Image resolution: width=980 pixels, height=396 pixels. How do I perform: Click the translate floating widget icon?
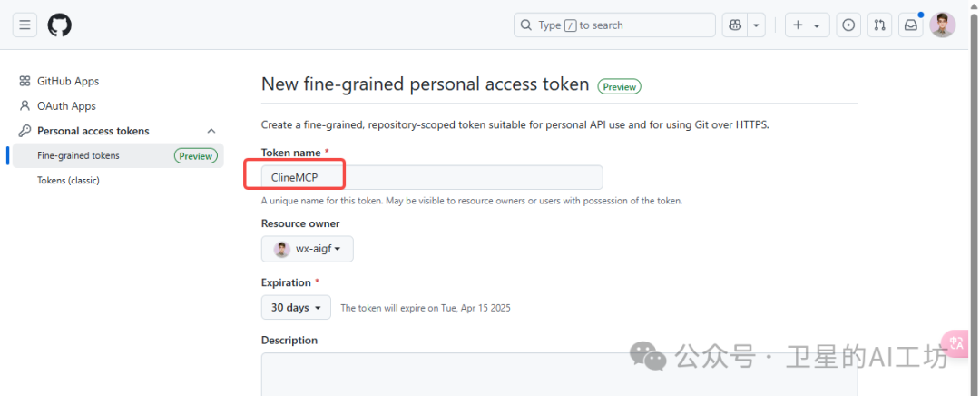[x=955, y=343]
